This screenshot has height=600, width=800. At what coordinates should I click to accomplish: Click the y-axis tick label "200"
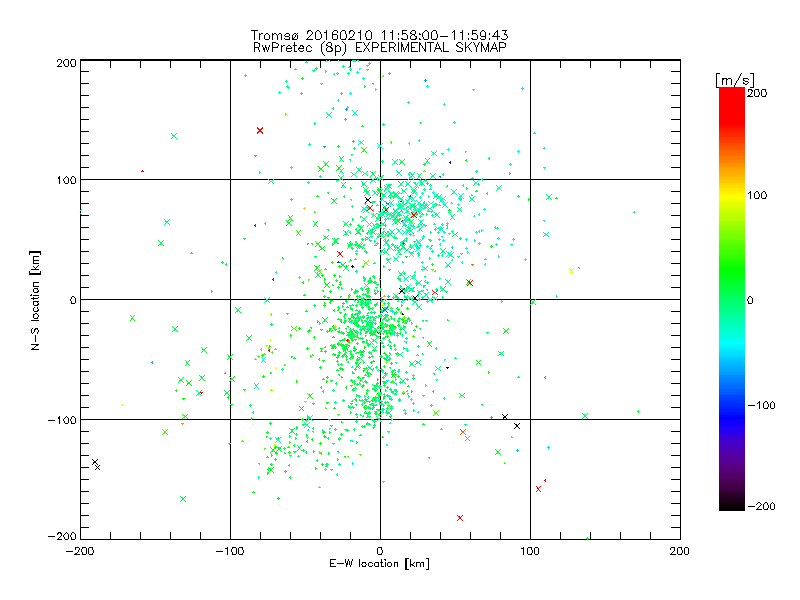click(x=66, y=63)
